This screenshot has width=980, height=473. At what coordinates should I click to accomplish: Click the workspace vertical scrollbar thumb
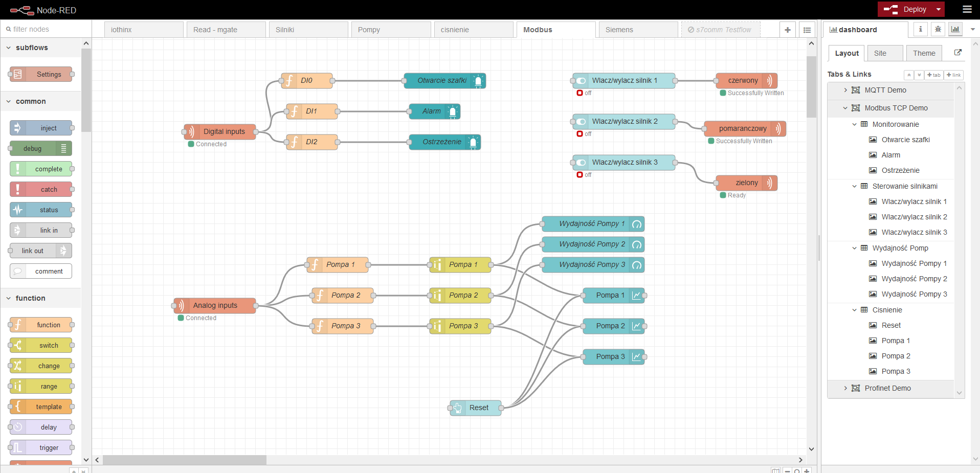click(x=811, y=87)
